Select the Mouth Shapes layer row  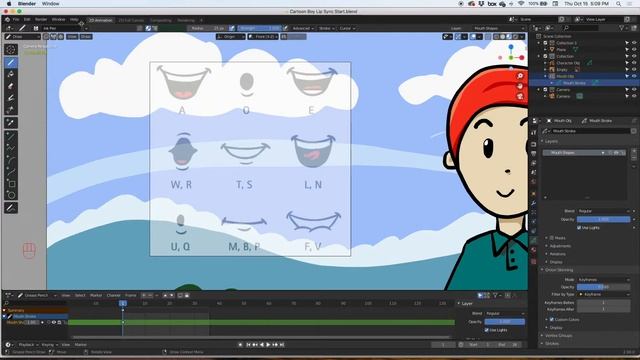pyautogui.click(x=584, y=152)
